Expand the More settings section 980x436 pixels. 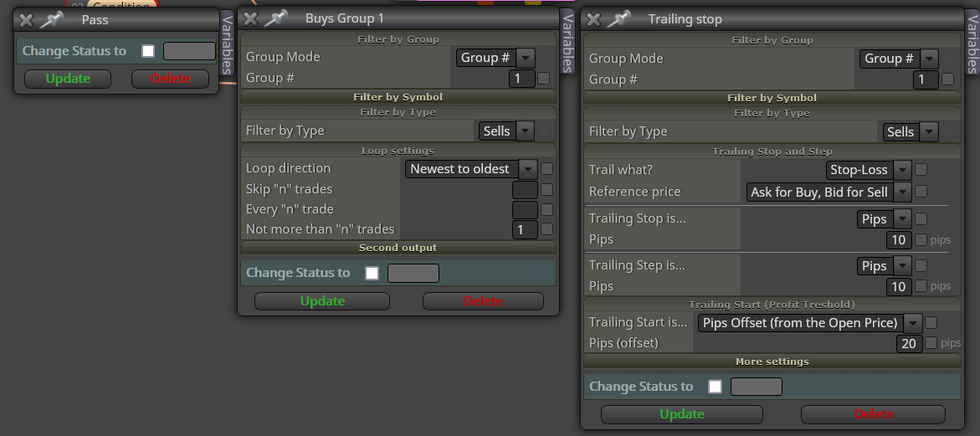point(772,362)
